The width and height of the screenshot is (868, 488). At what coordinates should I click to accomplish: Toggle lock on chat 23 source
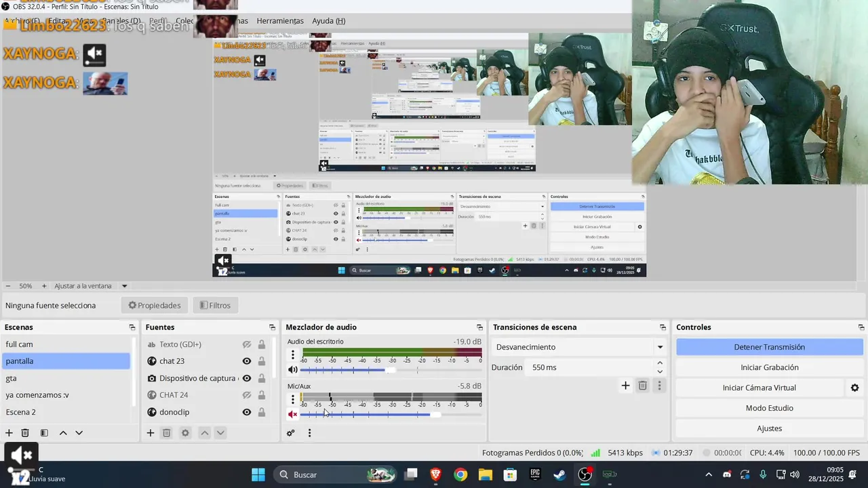pos(262,361)
